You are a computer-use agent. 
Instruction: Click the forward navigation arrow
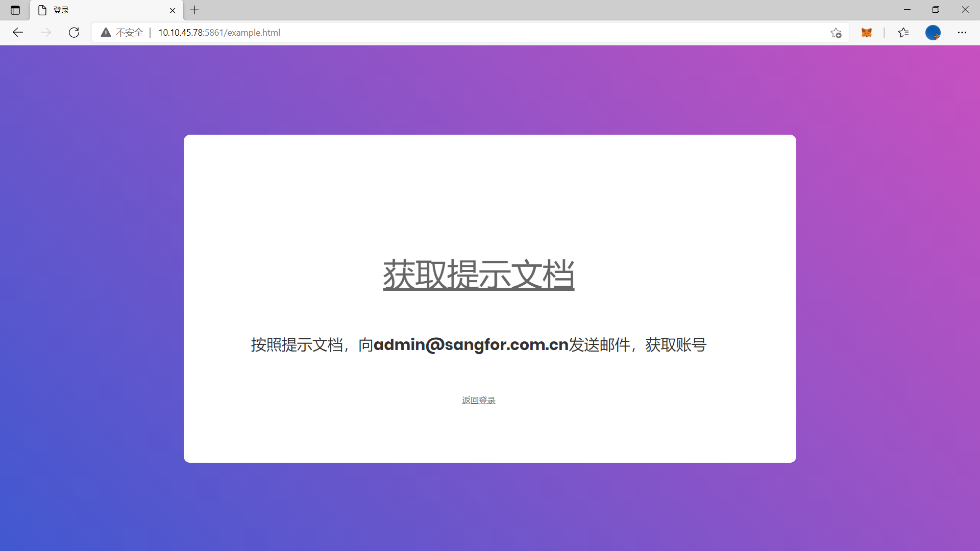46,33
